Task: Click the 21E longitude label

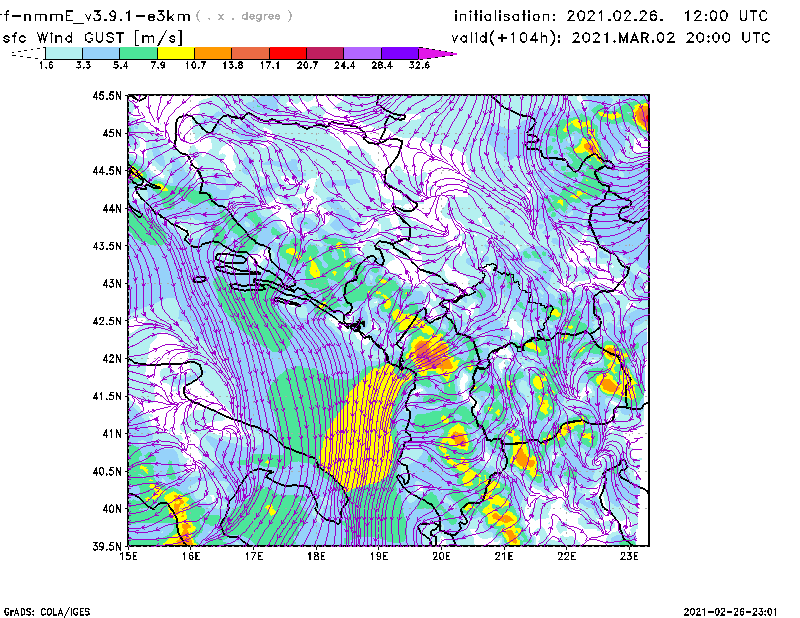Action: (x=504, y=556)
